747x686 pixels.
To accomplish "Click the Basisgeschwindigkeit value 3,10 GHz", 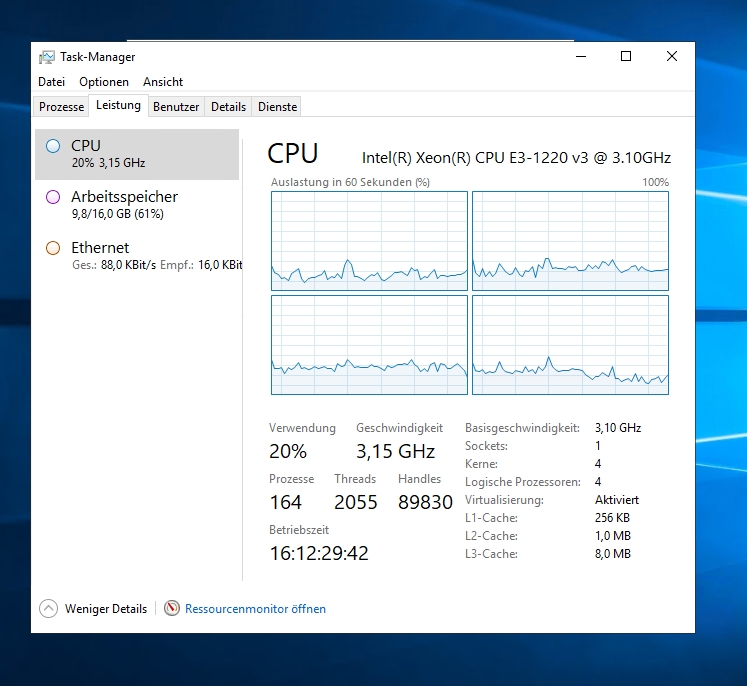I will click(x=618, y=428).
